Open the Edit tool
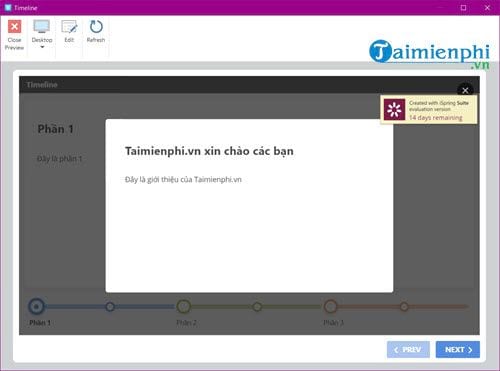Viewport: 500px width, 371px height. (69, 27)
